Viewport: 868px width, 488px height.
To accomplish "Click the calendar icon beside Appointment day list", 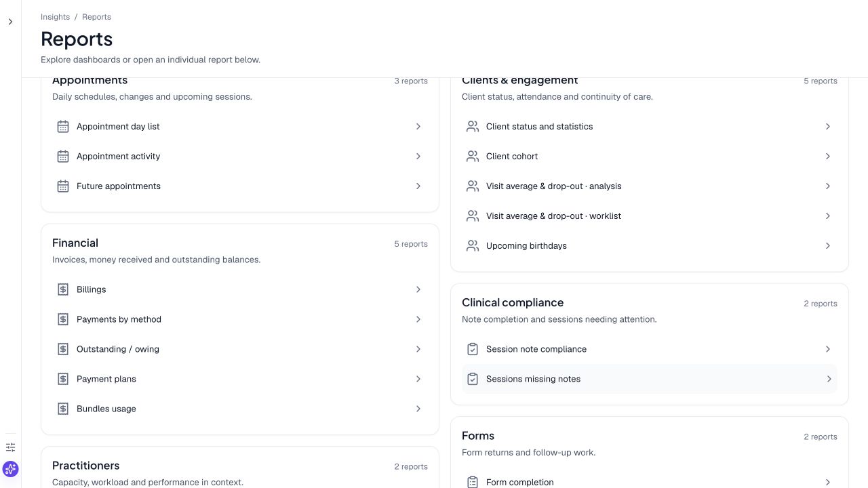I will 63,127.
